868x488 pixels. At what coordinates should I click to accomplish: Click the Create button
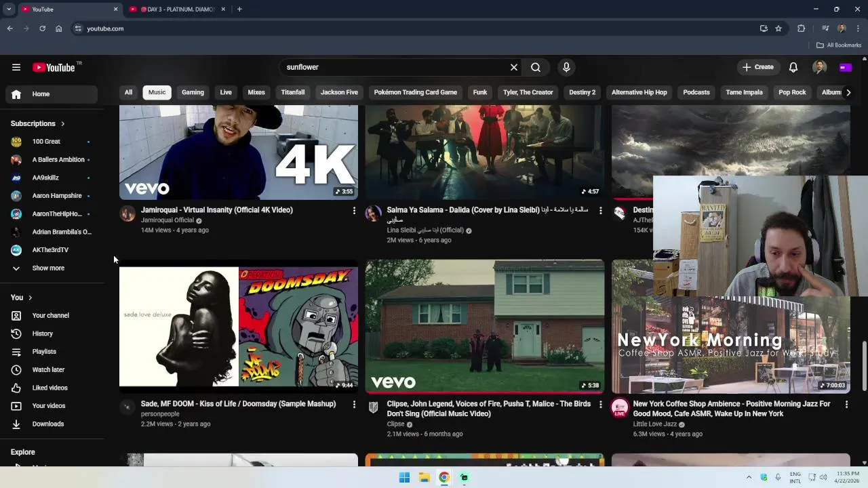[x=758, y=67]
